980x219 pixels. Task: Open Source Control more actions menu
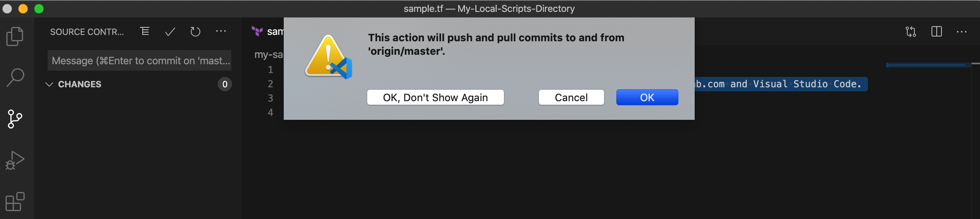tap(221, 31)
